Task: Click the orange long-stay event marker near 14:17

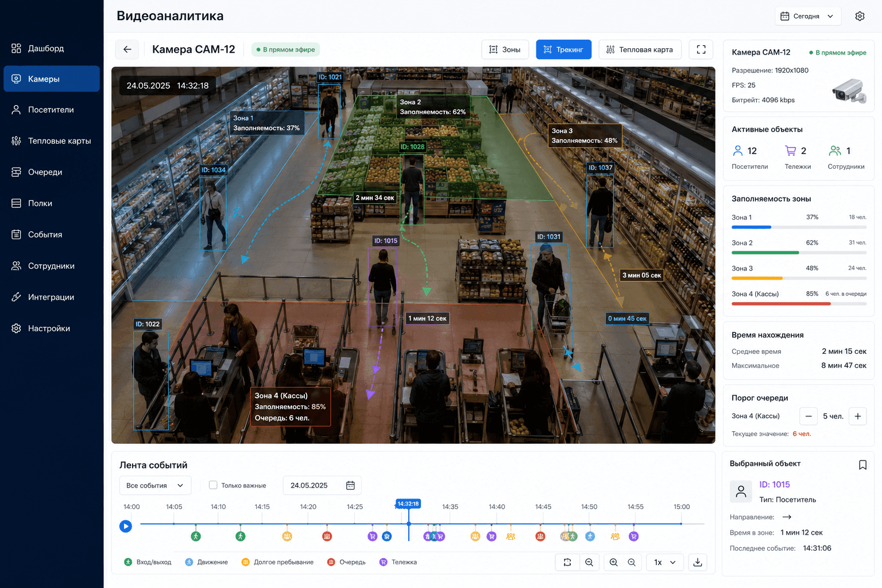Action: click(x=287, y=536)
